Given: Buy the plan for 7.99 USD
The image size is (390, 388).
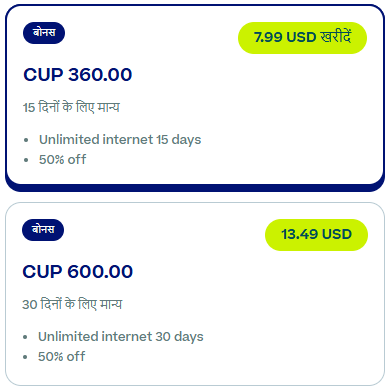Looking at the screenshot, I should point(302,38).
